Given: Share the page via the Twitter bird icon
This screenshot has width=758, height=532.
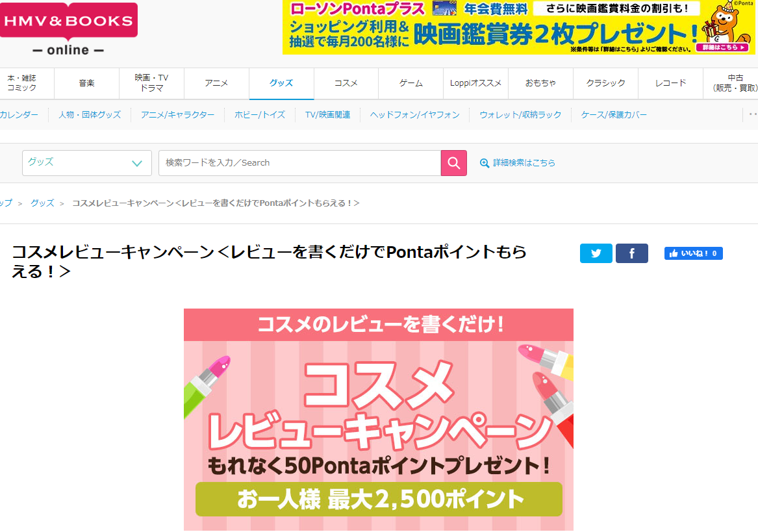Looking at the screenshot, I should (596, 253).
